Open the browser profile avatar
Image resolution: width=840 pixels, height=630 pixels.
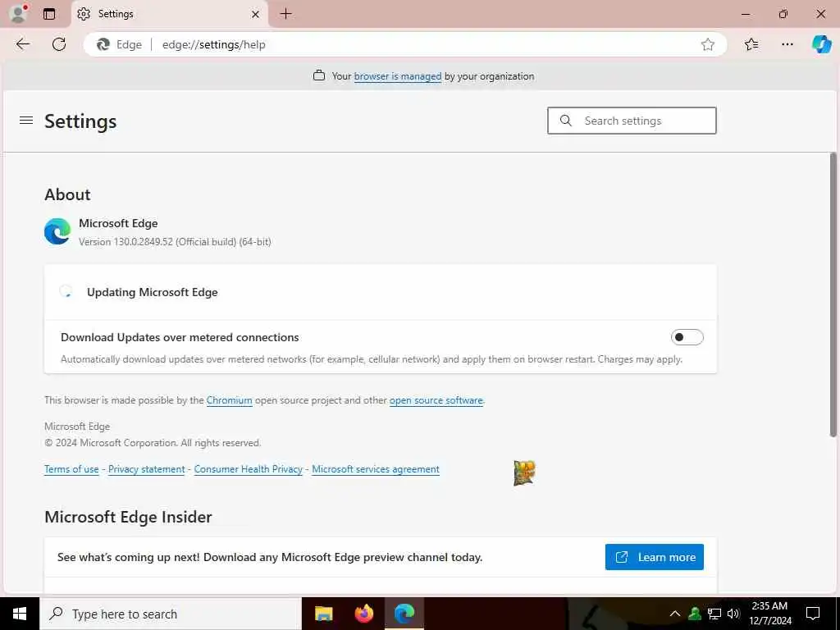[x=18, y=14]
